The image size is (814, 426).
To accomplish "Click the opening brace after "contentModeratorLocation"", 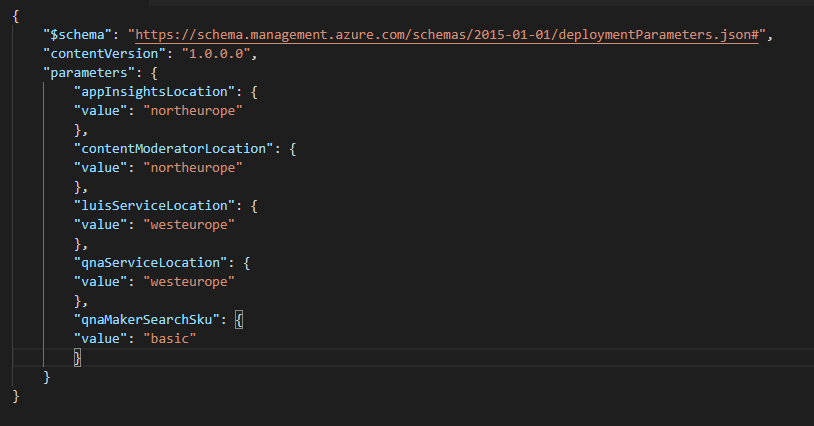I will [x=293, y=149].
